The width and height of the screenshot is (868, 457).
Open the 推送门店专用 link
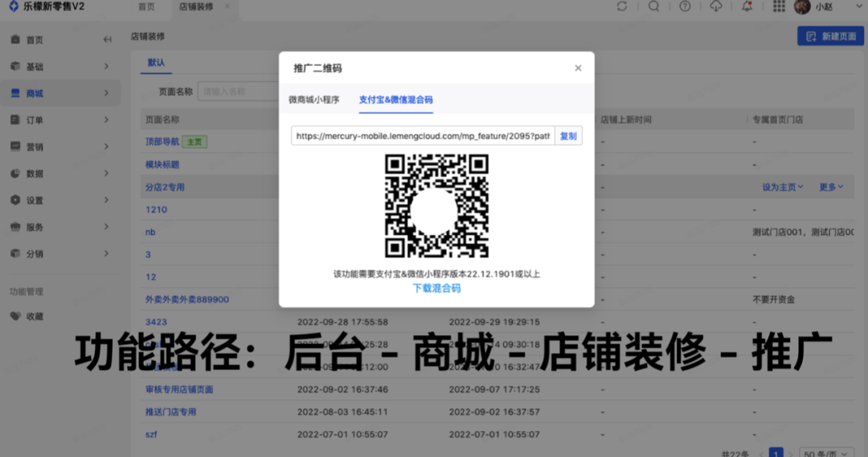pos(170,412)
